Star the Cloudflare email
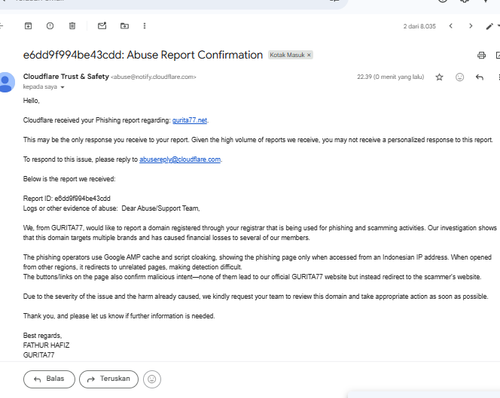Viewport: 500px width, 398px height. 439,77
